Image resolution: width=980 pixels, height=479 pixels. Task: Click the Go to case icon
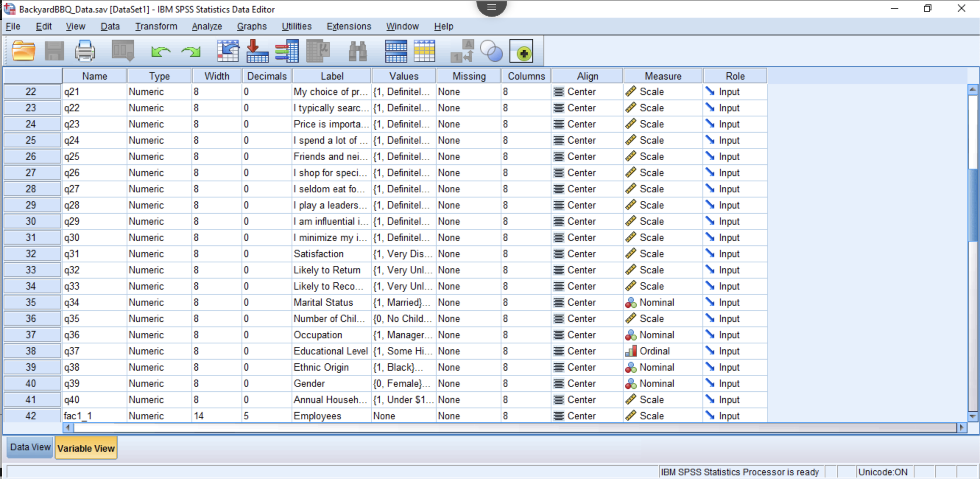click(x=228, y=50)
